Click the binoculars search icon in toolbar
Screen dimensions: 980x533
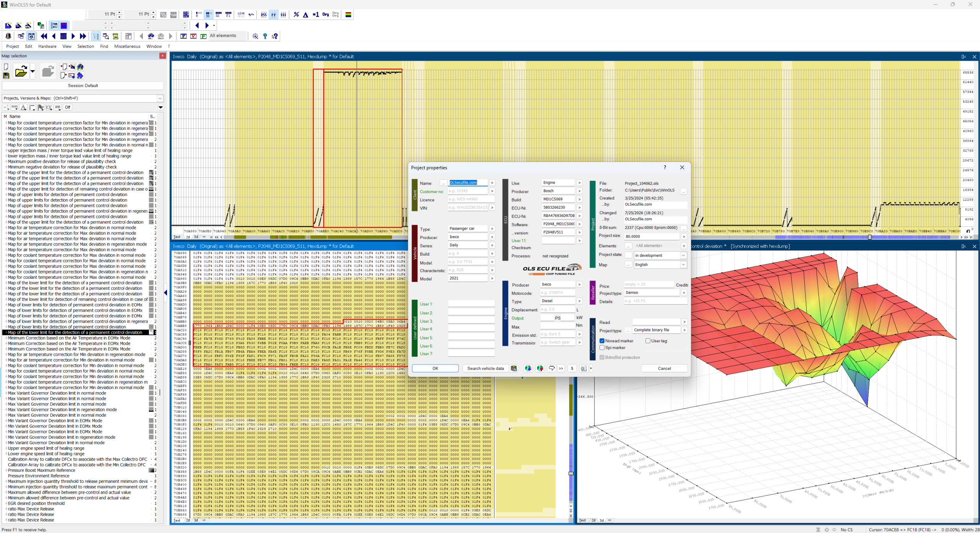[x=151, y=36]
